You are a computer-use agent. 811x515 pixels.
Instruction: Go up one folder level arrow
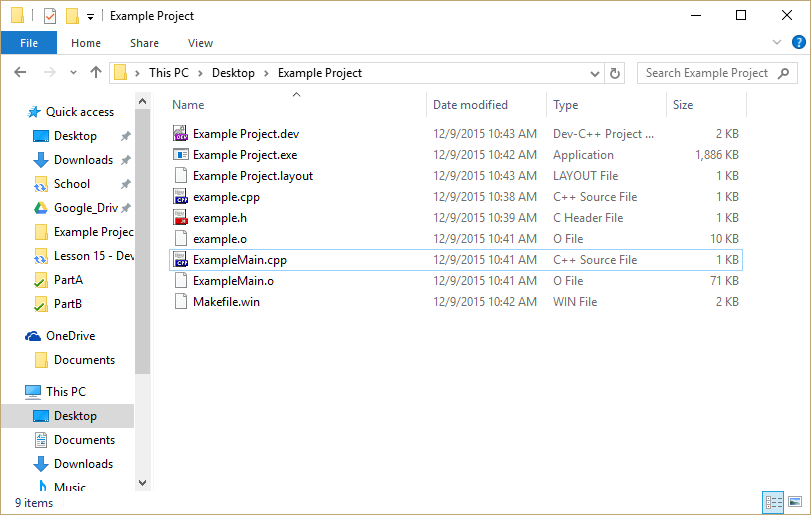[x=96, y=72]
